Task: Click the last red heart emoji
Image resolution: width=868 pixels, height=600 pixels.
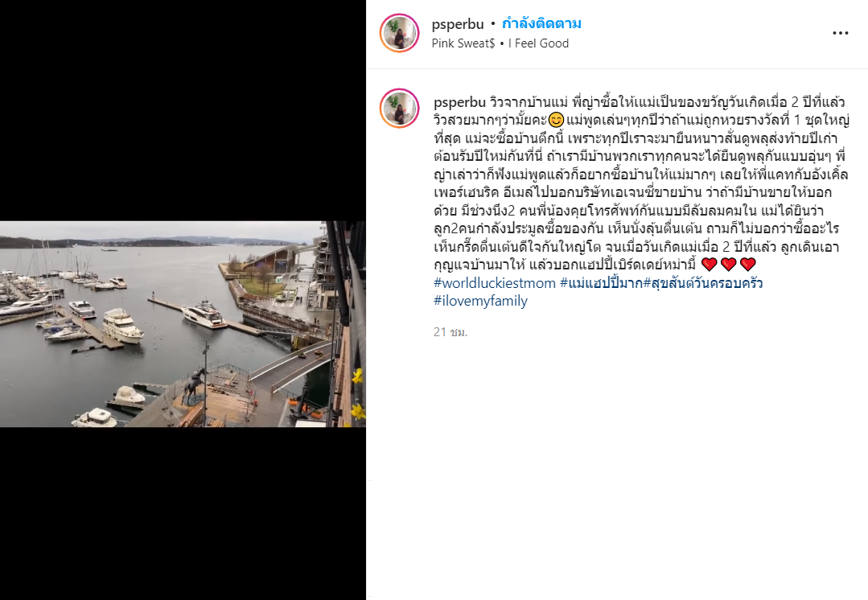Action: (x=748, y=264)
